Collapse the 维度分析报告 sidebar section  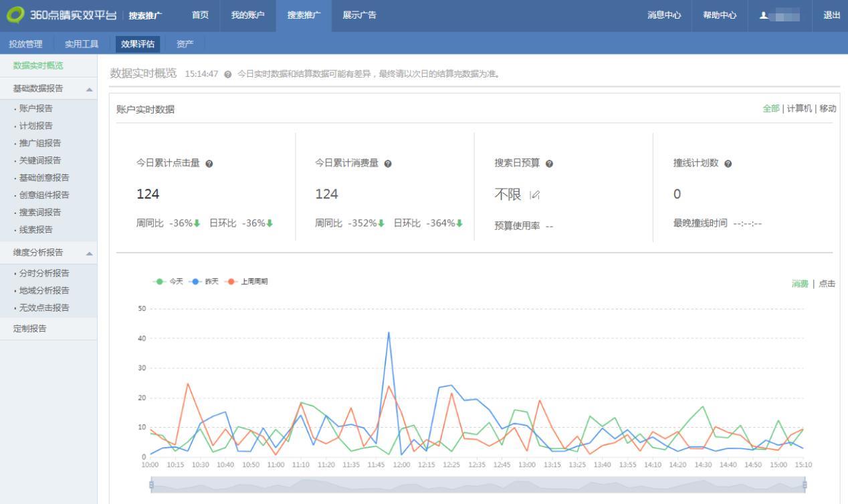pos(90,253)
